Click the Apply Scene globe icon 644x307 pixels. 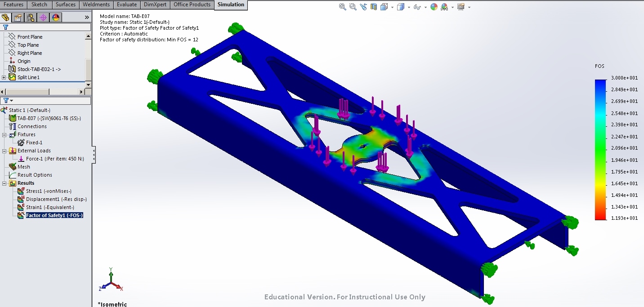[x=444, y=7]
